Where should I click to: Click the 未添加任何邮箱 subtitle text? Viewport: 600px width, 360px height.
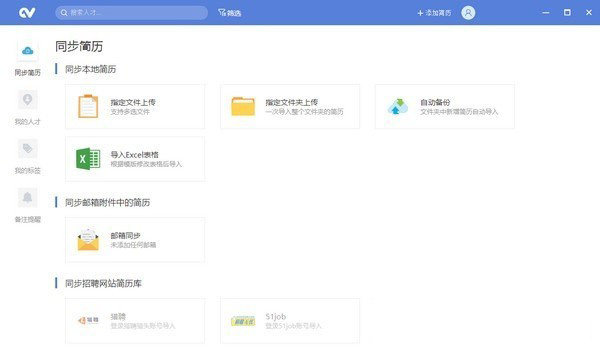tap(133, 245)
